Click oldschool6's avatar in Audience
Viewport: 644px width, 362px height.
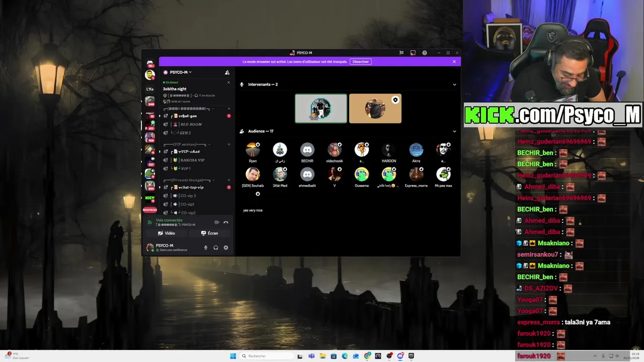tap(334, 150)
